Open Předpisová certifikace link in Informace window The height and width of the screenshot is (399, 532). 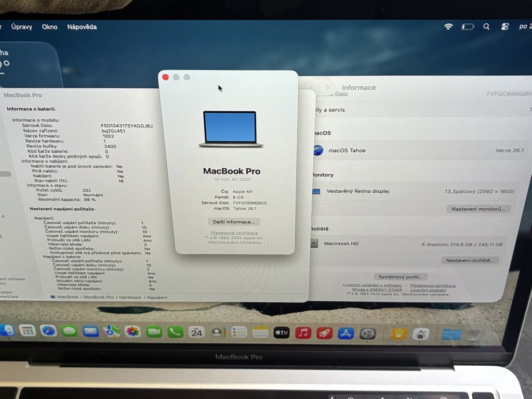pos(433,285)
